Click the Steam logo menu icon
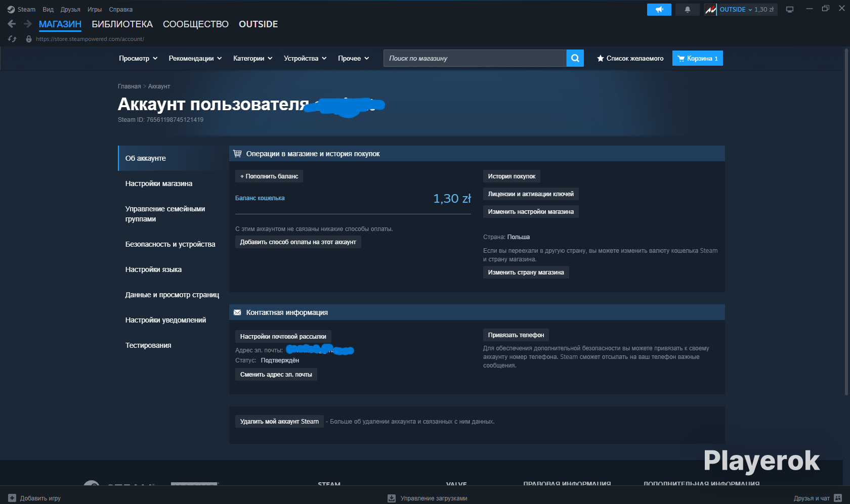This screenshot has height=504, width=850. [x=11, y=10]
